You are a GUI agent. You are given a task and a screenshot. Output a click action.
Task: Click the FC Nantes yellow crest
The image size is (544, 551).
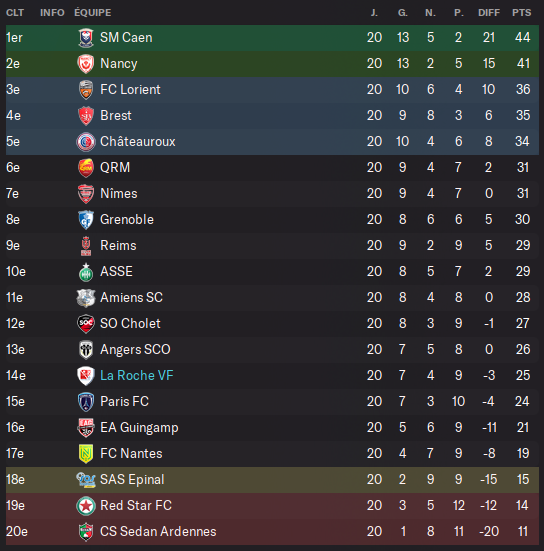86,454
